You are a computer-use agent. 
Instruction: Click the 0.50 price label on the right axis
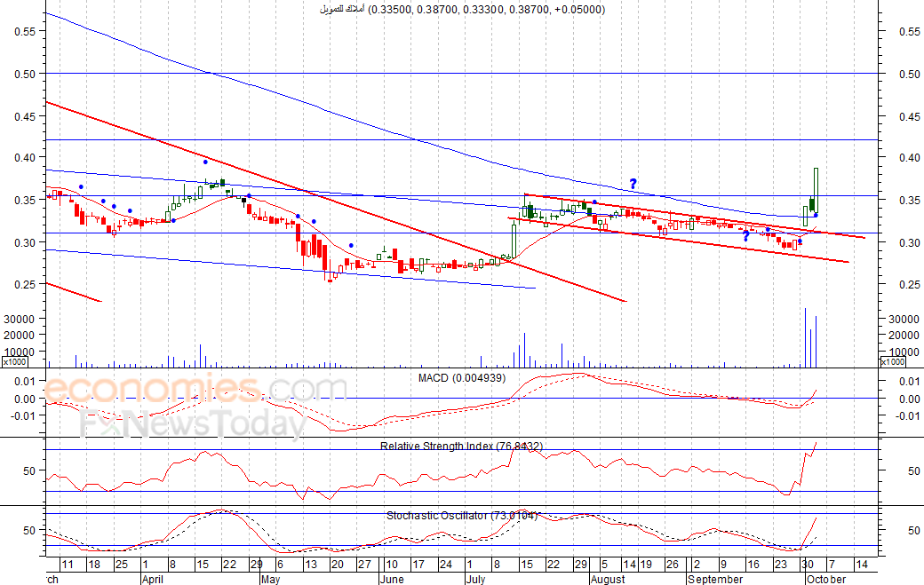pos(910,75)
